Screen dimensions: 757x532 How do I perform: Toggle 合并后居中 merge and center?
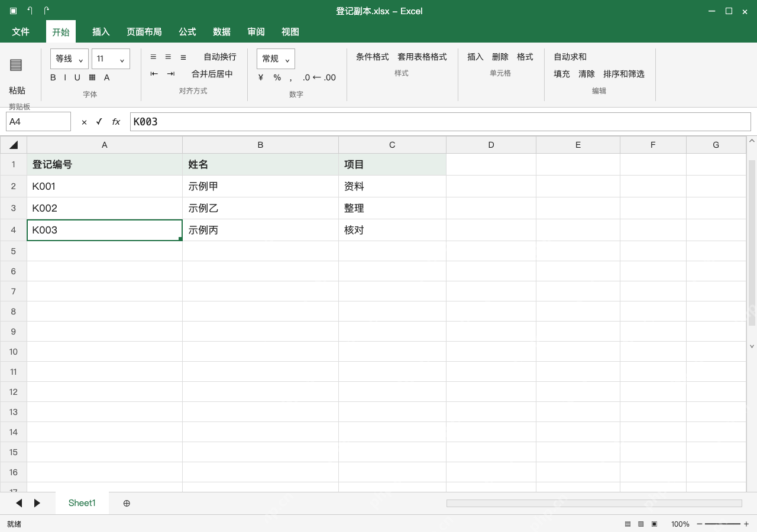pyautogui.click(x=212, y=74)
